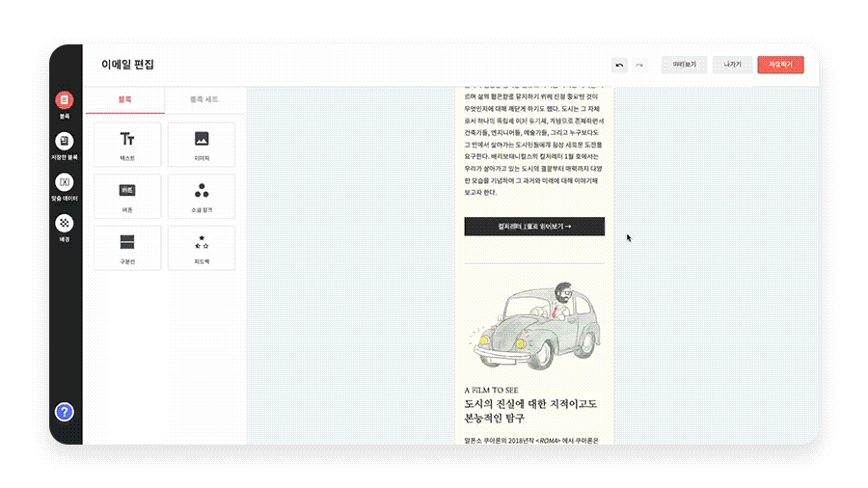Click the headline '도시의 진실에 대한 지적이고도 본능적인 탐구'
The width and height of the screenshot is (868, 488).
(x=530, y=411)
